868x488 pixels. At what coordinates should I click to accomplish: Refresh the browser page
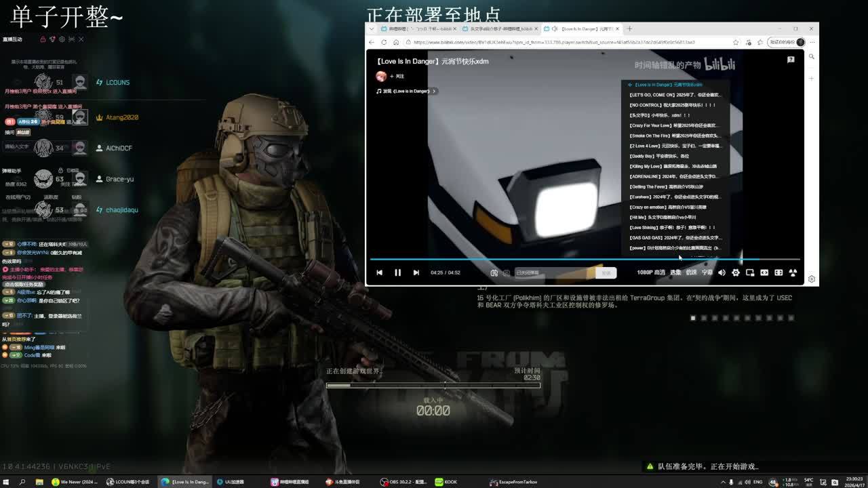point(383,42)
